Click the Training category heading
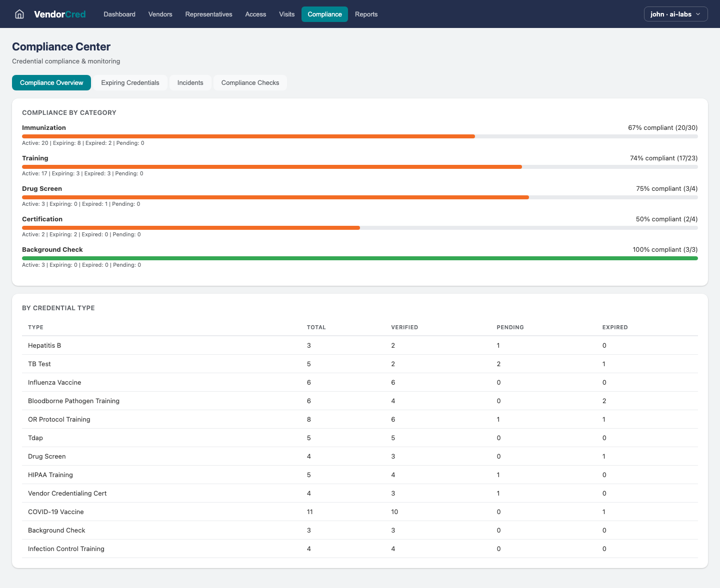Viewport: 720px width, 588px height. [x=35, y=158]
